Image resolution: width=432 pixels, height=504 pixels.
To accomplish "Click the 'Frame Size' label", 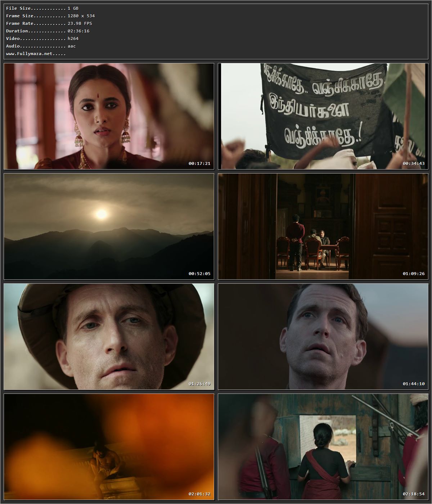I will [20, 16].
